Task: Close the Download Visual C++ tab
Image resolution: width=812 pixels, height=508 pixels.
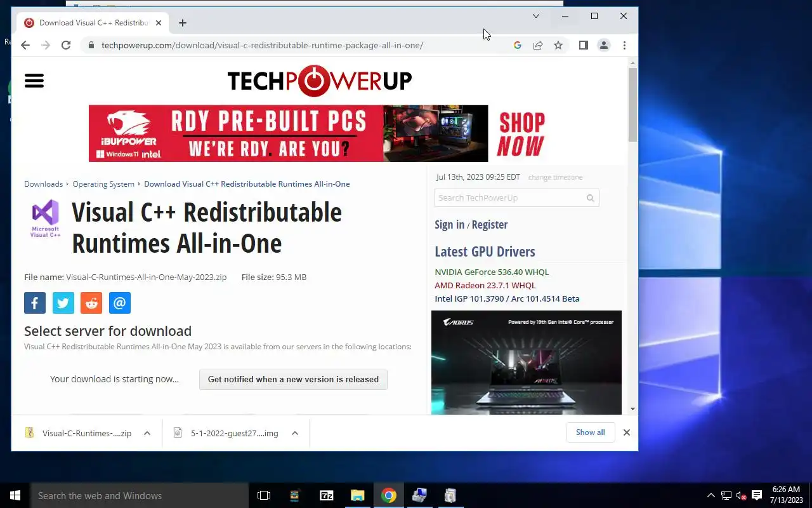Action: 159,23
